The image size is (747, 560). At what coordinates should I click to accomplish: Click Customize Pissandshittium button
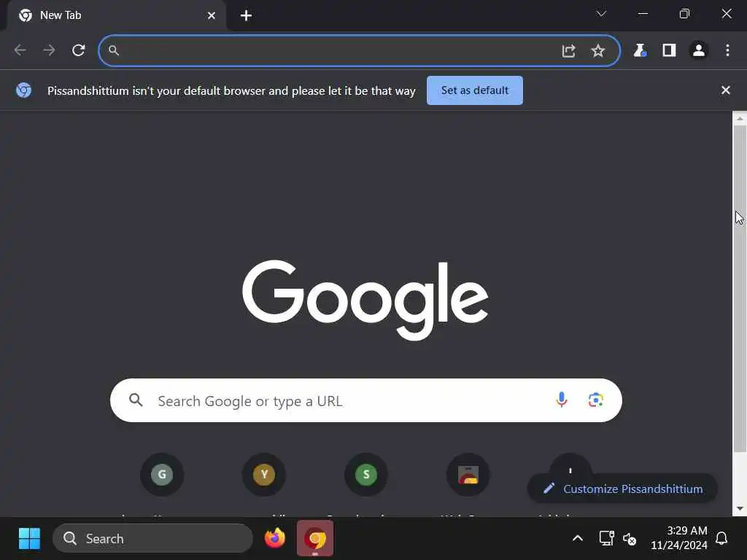point(623,489)
